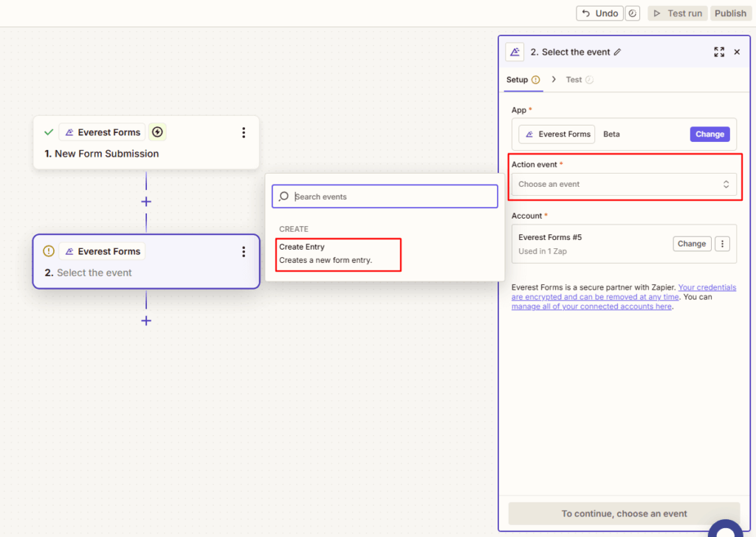Add a step with the bottom plus icon
The image size is (756, 537).
pyautogui.click(x=146, y=321)
